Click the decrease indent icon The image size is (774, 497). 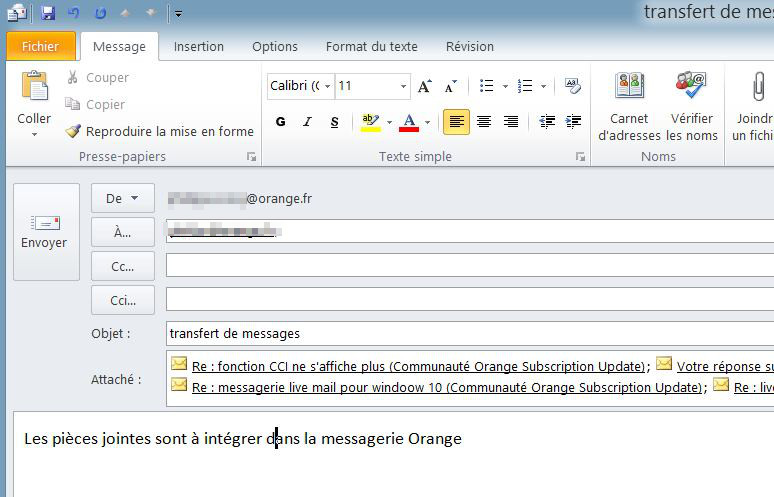[547, 122]
